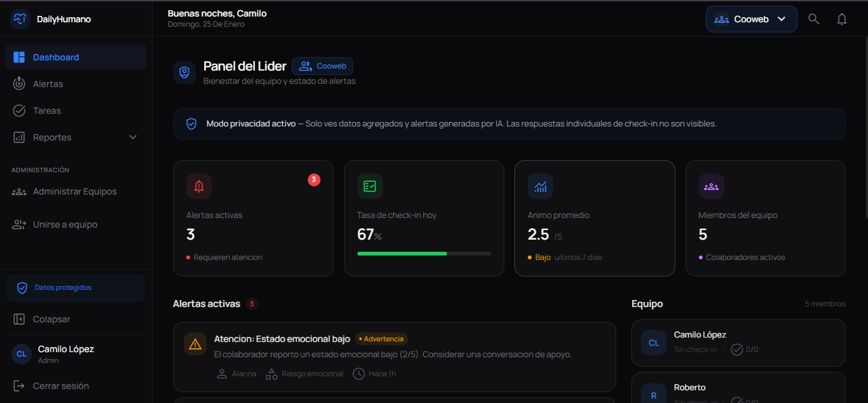
Task: Click the Animo promedio chart icon
Action: coord(541,186)
